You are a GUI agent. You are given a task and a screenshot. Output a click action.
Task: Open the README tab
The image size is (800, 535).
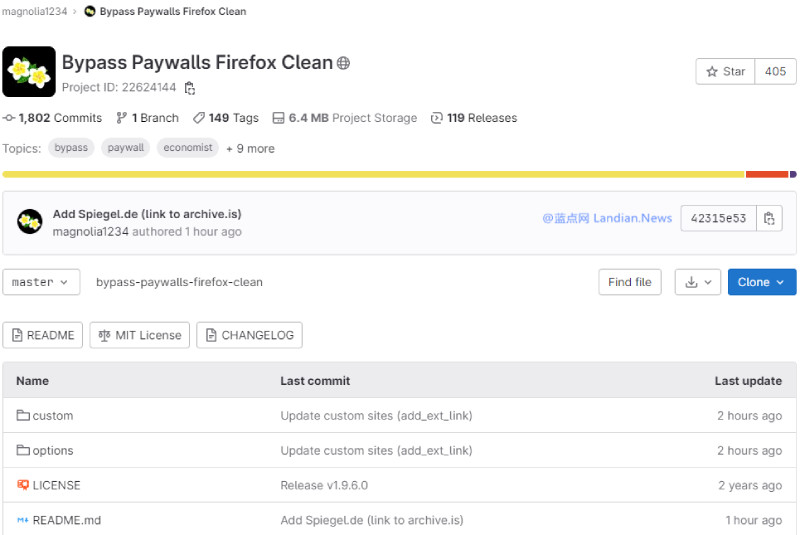[42, 335]
